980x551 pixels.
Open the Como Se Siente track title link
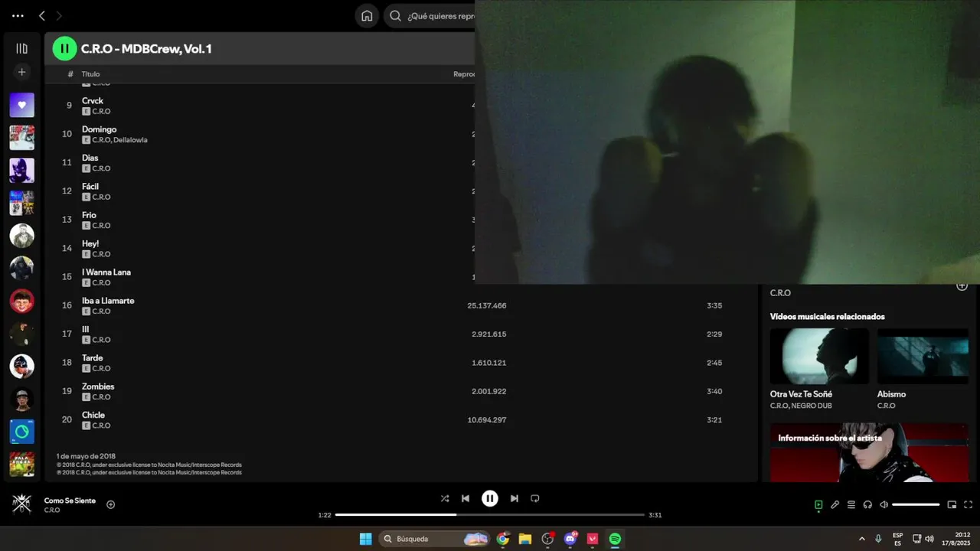click(x=70, y=500)
